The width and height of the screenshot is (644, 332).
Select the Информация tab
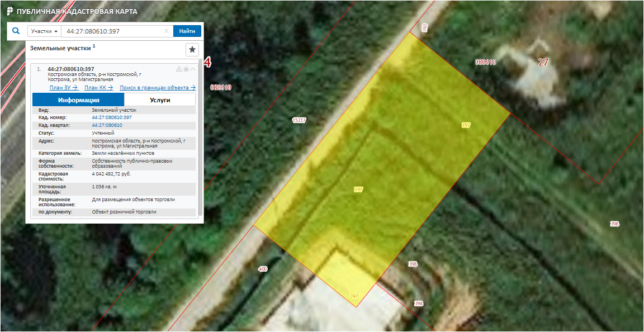coord(78,100)
